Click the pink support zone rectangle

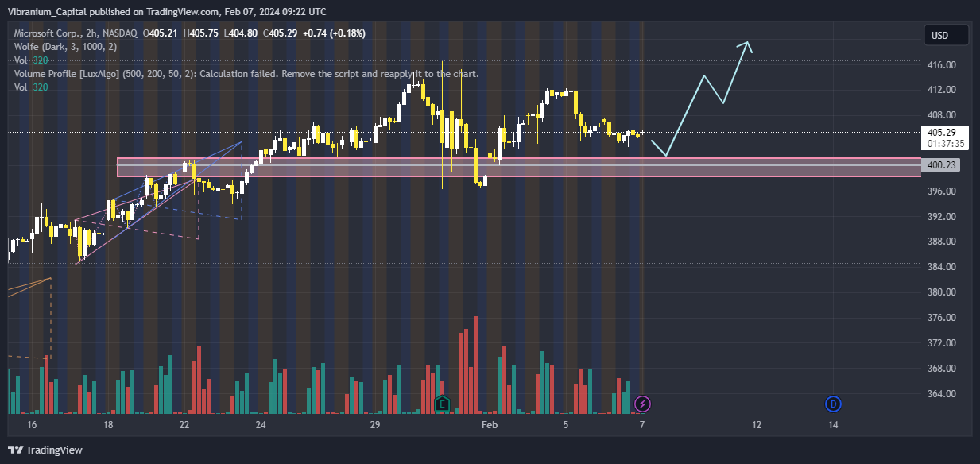(520, 167)
